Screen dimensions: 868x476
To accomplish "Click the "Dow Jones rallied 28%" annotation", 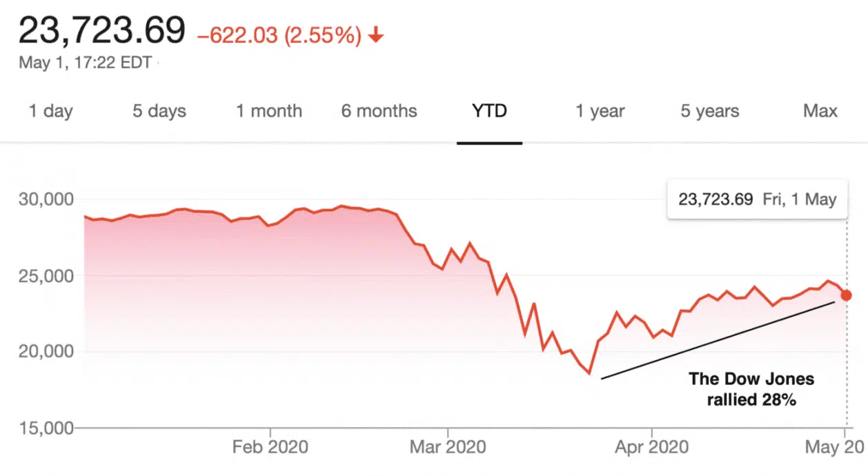I will click(x=751, y=388).
